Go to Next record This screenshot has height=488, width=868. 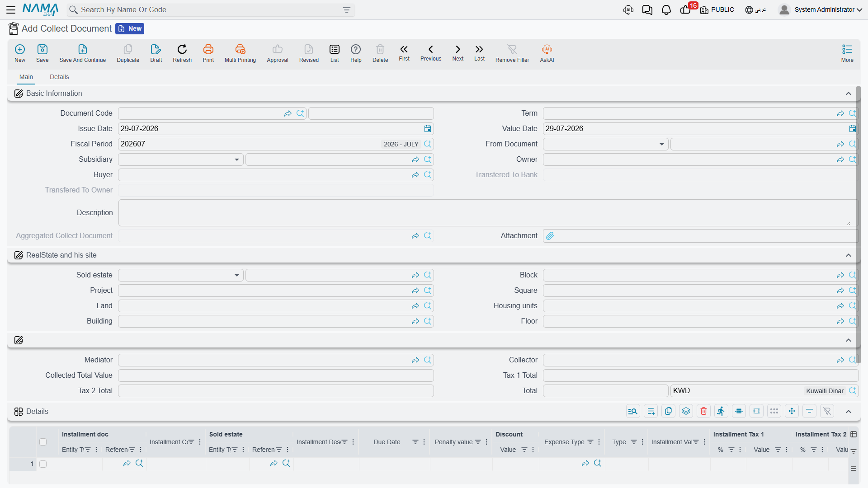(458, 53)
